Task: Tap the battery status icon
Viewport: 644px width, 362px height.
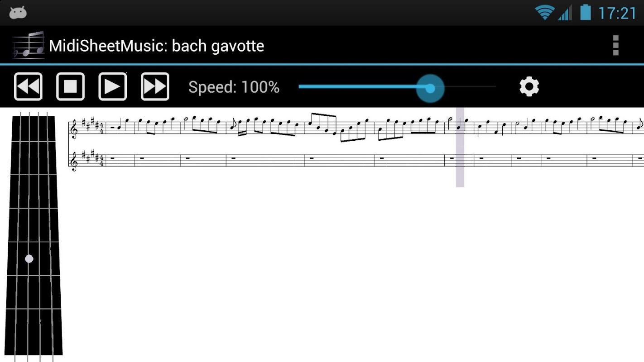Action: pyautogui.click(x=586, y=12)
